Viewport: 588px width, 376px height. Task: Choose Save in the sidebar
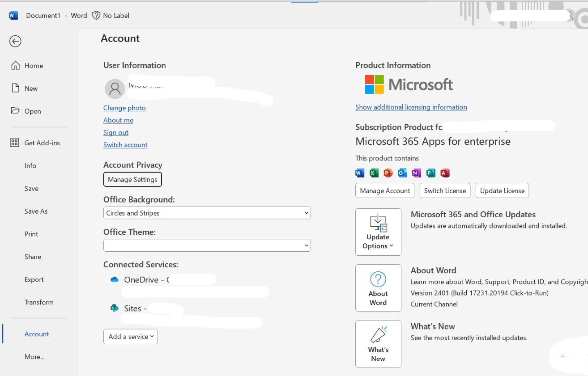31,189
